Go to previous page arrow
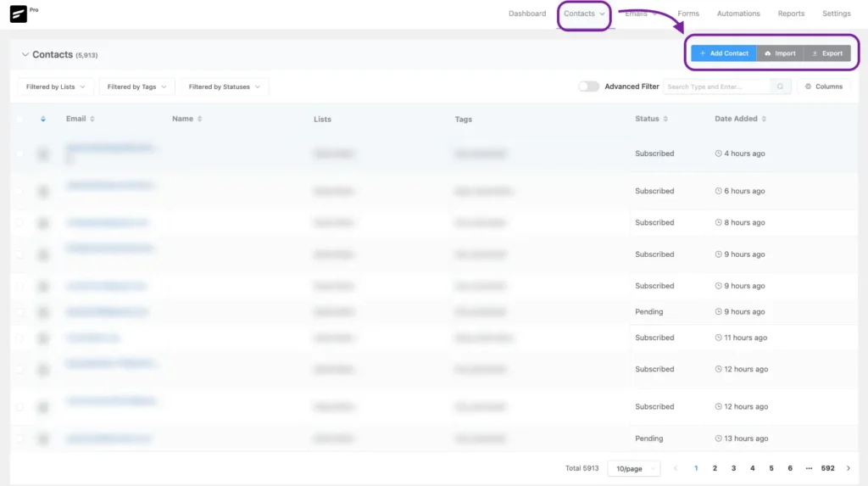This screenshot has width=868, height=486. tap(676, 468)
